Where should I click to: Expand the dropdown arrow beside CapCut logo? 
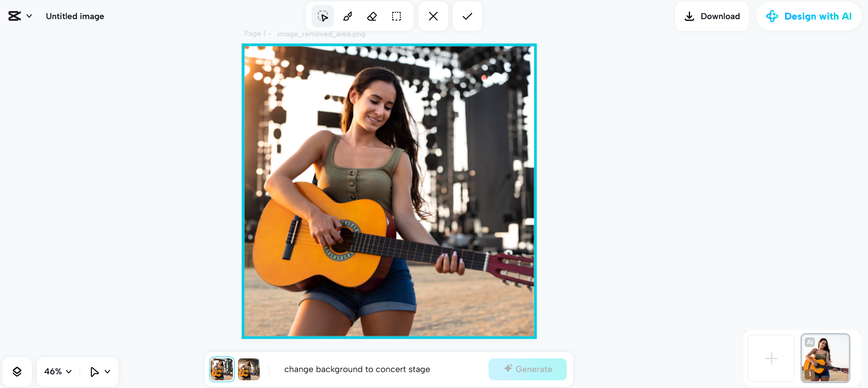click(29, 16)
